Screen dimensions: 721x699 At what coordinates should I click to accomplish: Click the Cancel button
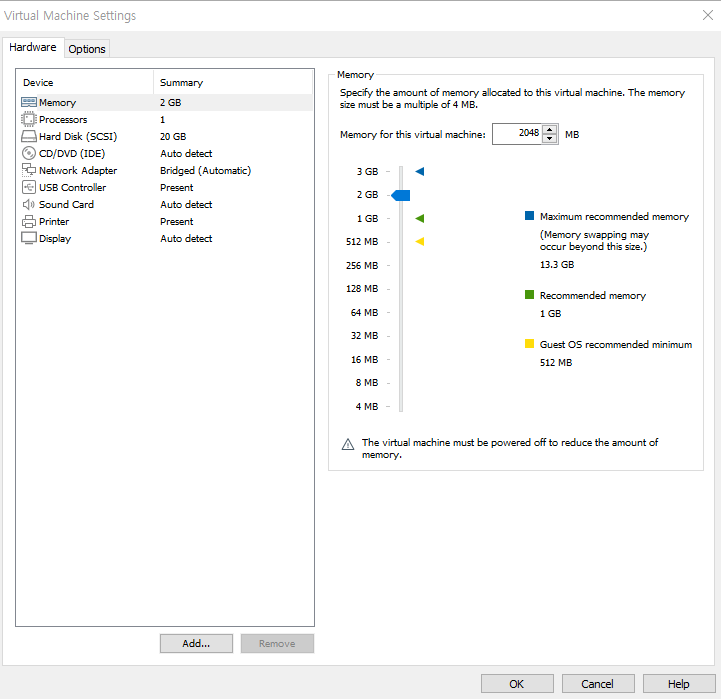(x=598, y=684)
